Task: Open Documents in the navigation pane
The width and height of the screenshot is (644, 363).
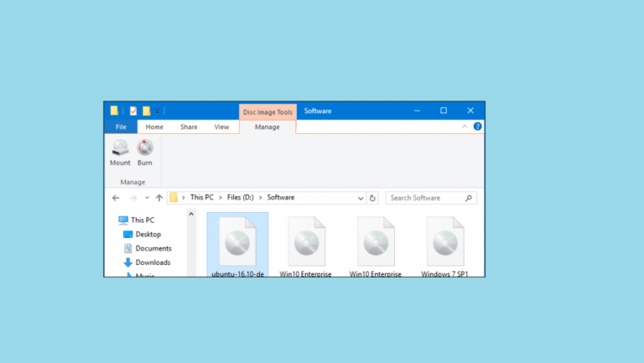Action: (148, 248)
